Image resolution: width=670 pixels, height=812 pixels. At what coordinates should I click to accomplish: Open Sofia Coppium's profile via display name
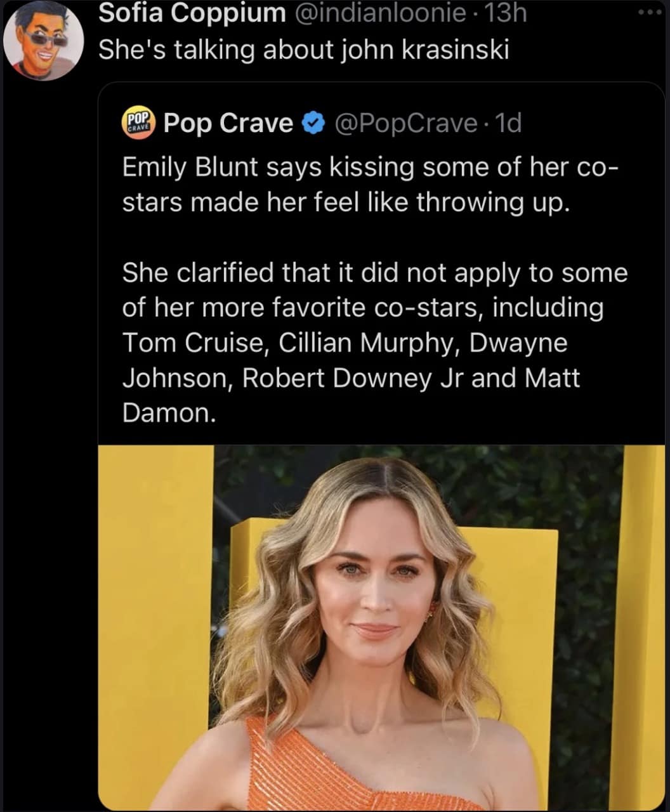coord(192,13)
